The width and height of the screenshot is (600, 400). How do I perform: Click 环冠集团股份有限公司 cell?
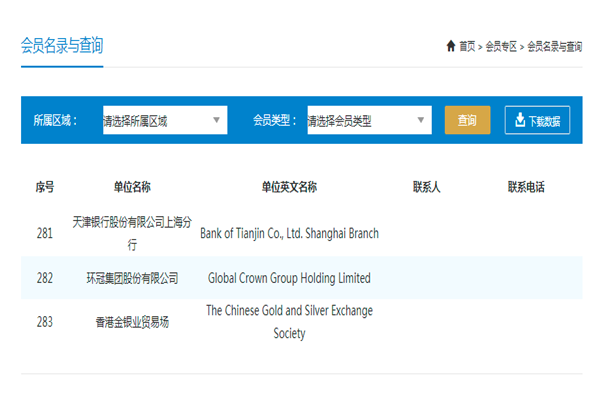tap(132, 278)
